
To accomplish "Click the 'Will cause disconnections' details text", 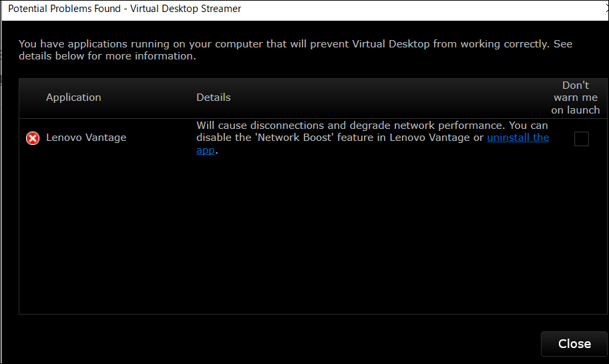I will point(260,126).
